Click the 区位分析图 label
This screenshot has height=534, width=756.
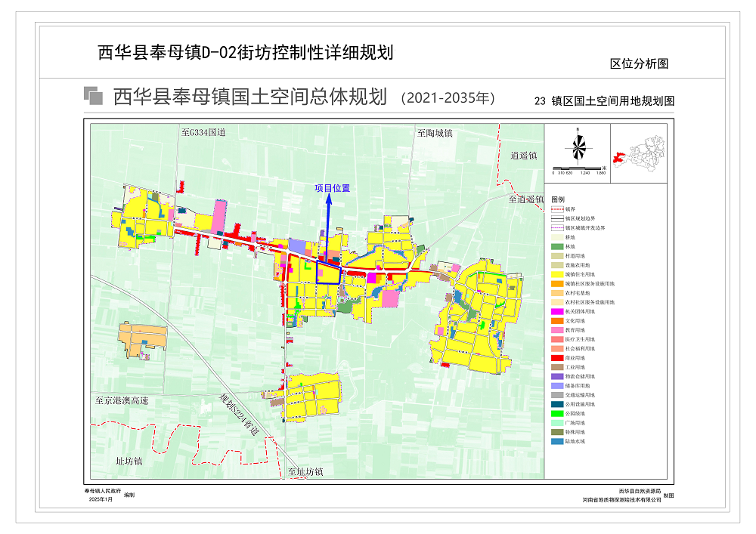coord(639,64)
